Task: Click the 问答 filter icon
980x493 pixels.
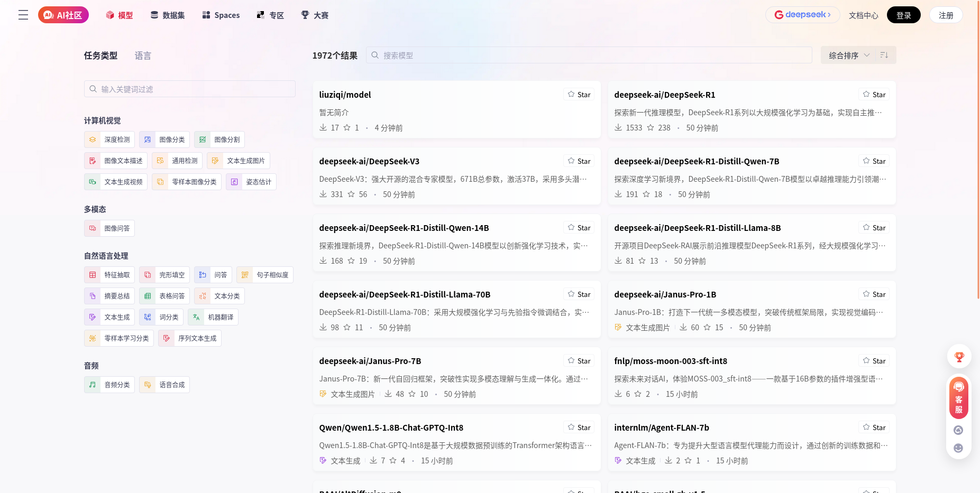Action: pos(203,275)
